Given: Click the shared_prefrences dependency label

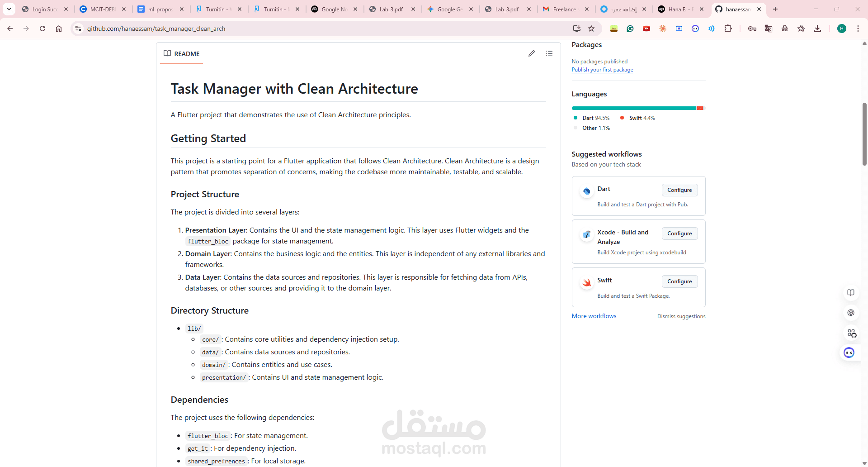Looking at the screenshot, I should [x=216, y=461].
